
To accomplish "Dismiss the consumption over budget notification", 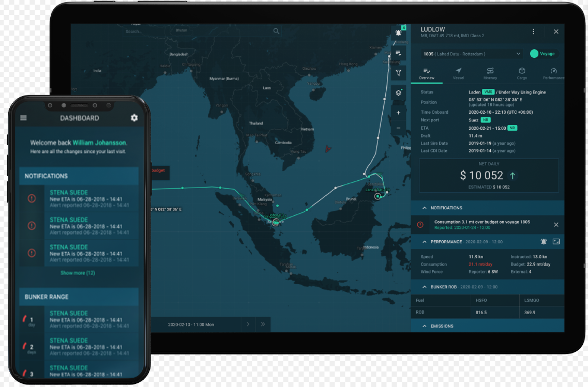I will click(556, 225).
